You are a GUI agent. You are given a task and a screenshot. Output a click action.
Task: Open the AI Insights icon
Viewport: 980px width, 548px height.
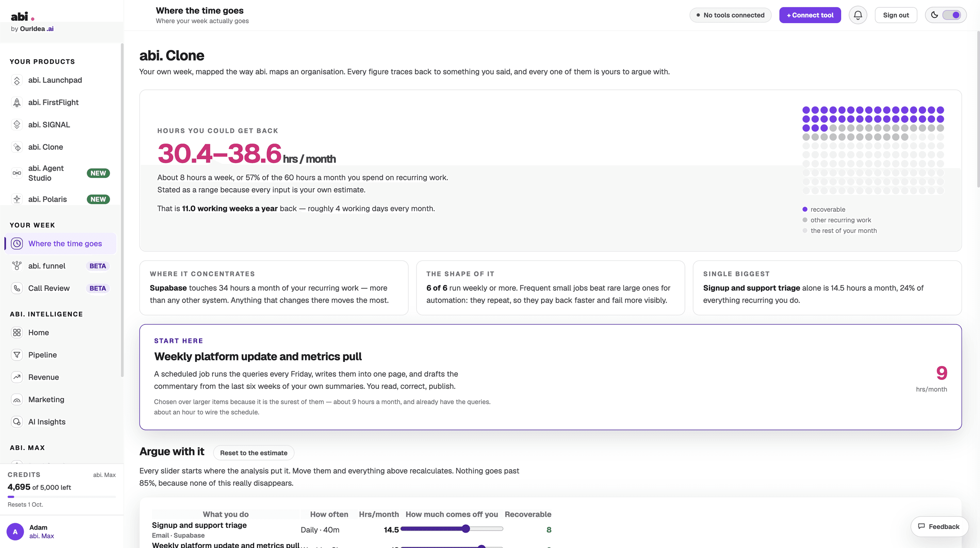click(17, 422)
